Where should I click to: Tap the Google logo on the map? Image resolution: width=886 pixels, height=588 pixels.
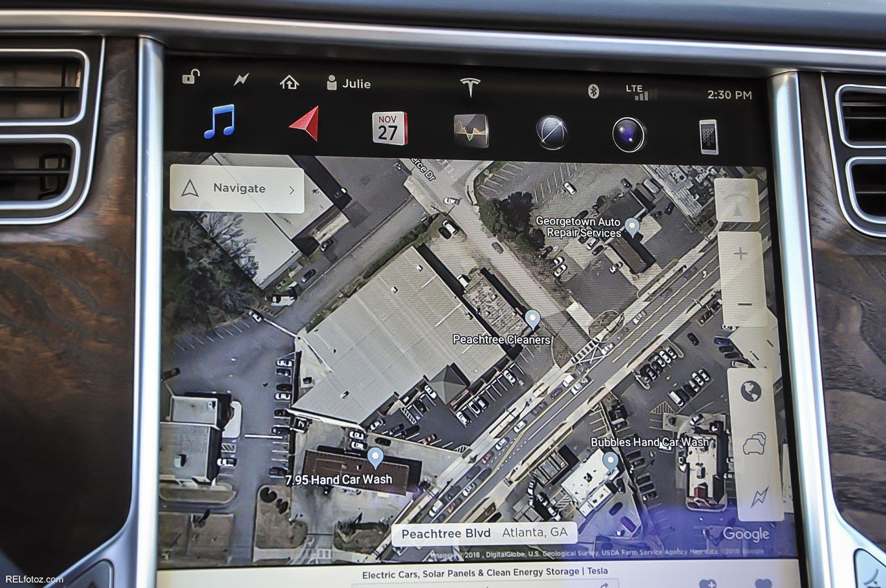[x=746, y=535]
